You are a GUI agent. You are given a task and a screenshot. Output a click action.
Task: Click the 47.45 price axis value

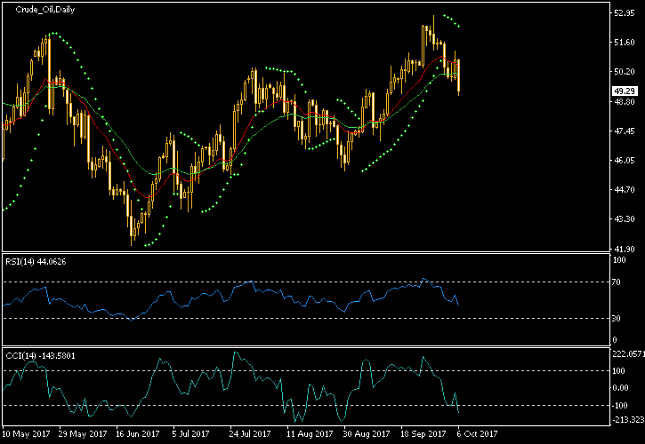point(624,131)
